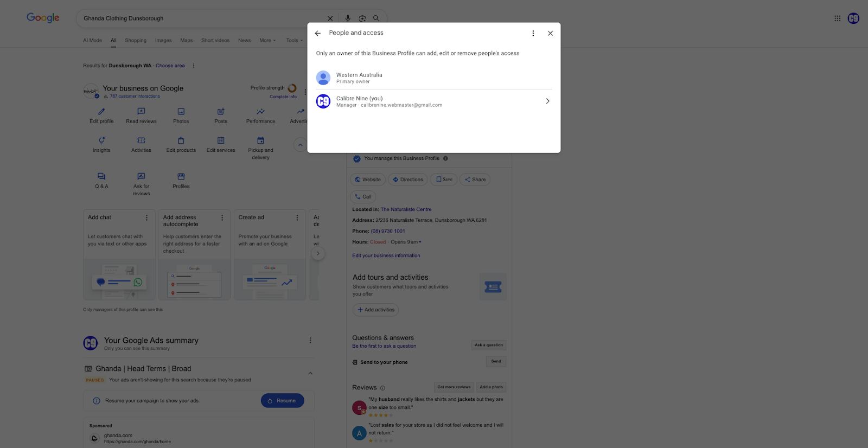
Task: Collapse the Ghanda Head Terms campaign section
Action: tap(310, 373)
